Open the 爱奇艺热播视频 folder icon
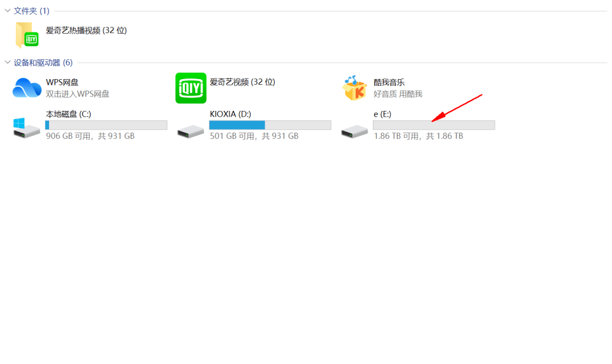Image resolution: width=612 pixels, height=364 pixels. point(27,34)
